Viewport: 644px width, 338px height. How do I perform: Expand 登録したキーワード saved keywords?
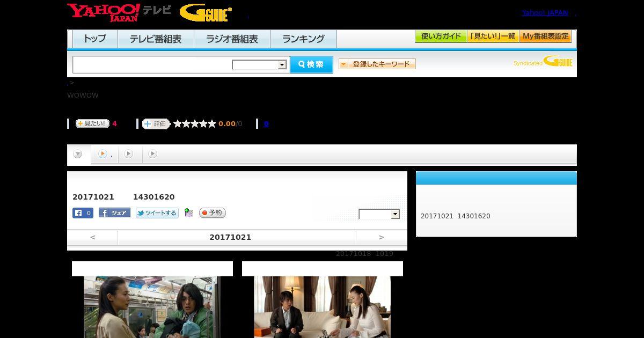click(377, 64)
